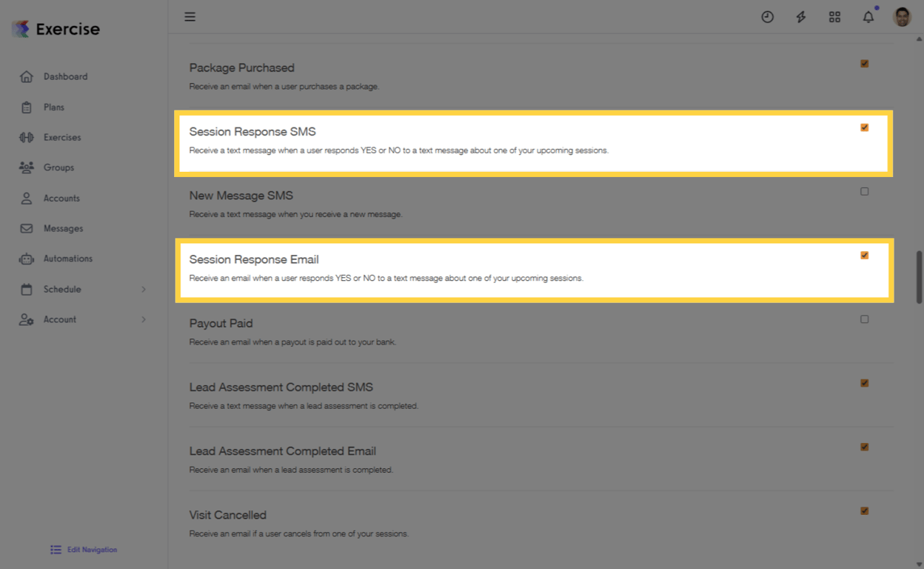Check notifications via the bell icon
Screen dimensions: 924x569
(x=868, y=16)
